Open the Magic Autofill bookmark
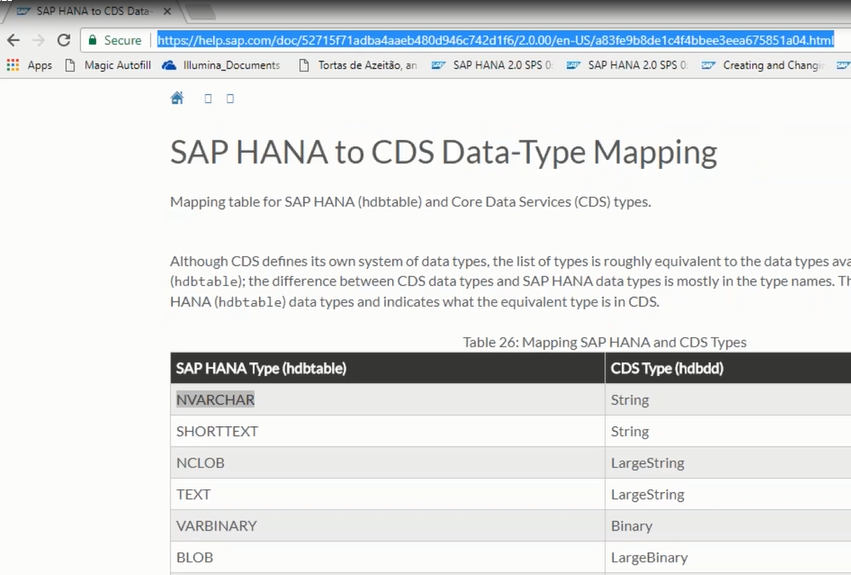This screenshot has height=575, width=851. 107,65
